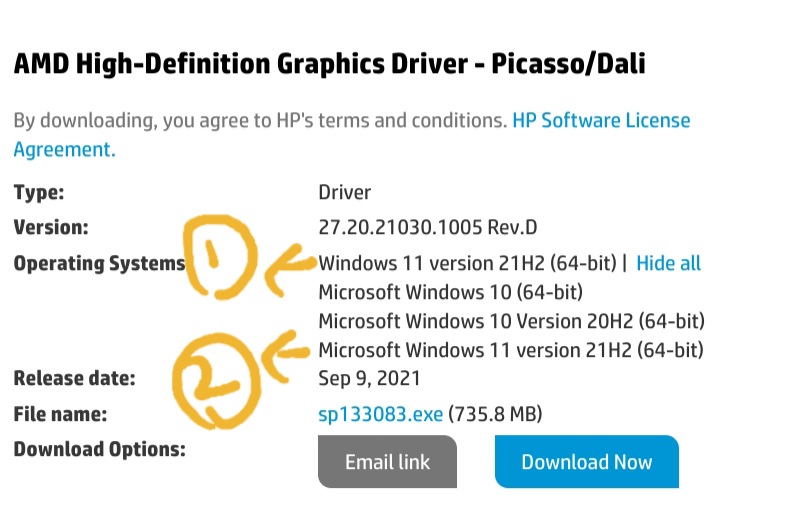Select the Windows 10 Version 20H2 entry
Screen dimensions: 800x529
point(511,322)
